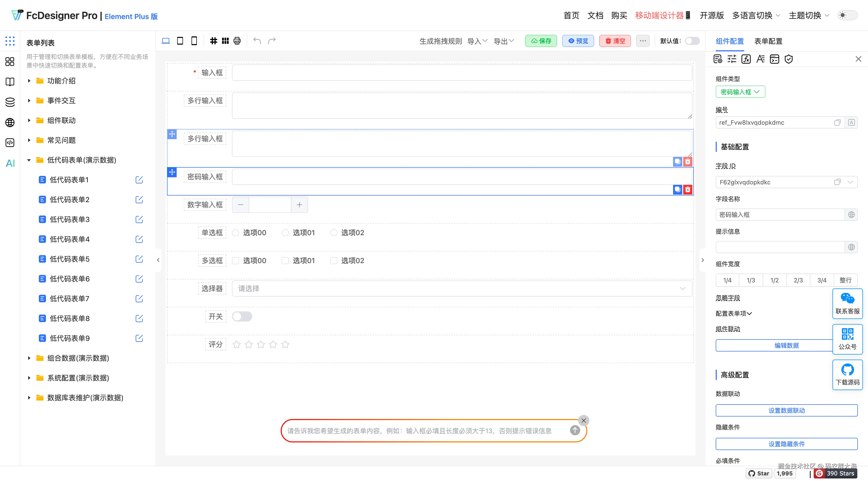
Task: Click the third star in the 评分 rating
Action: pos(261,344)
